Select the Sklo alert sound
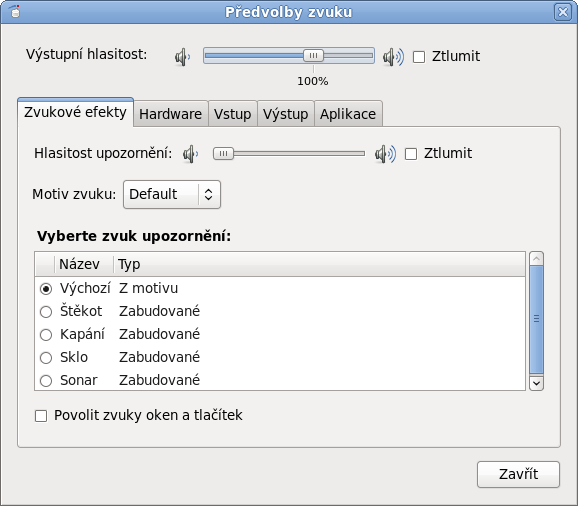 46,358
